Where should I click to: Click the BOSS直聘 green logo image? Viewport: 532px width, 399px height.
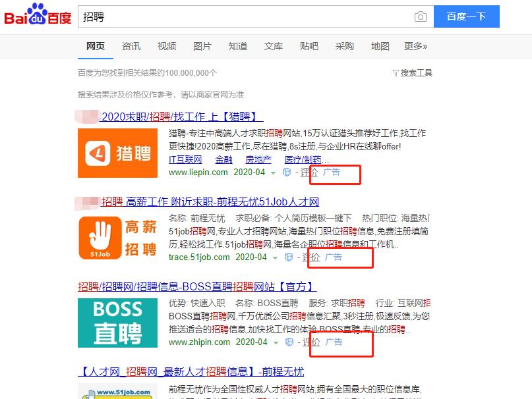117,323
